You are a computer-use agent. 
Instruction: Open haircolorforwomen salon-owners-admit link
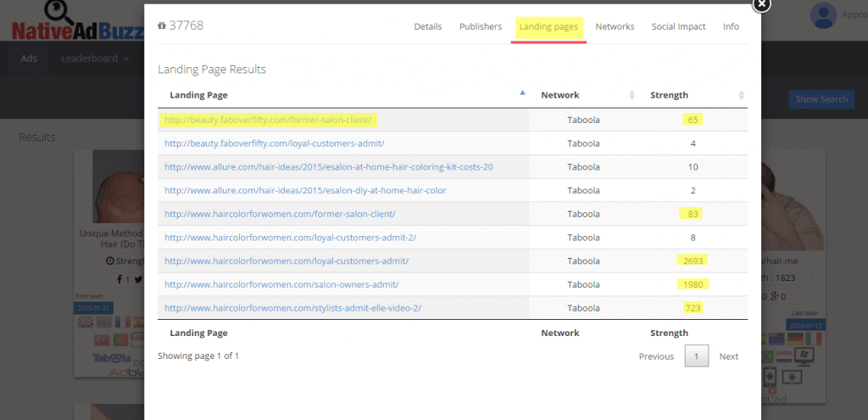point(281,284)
